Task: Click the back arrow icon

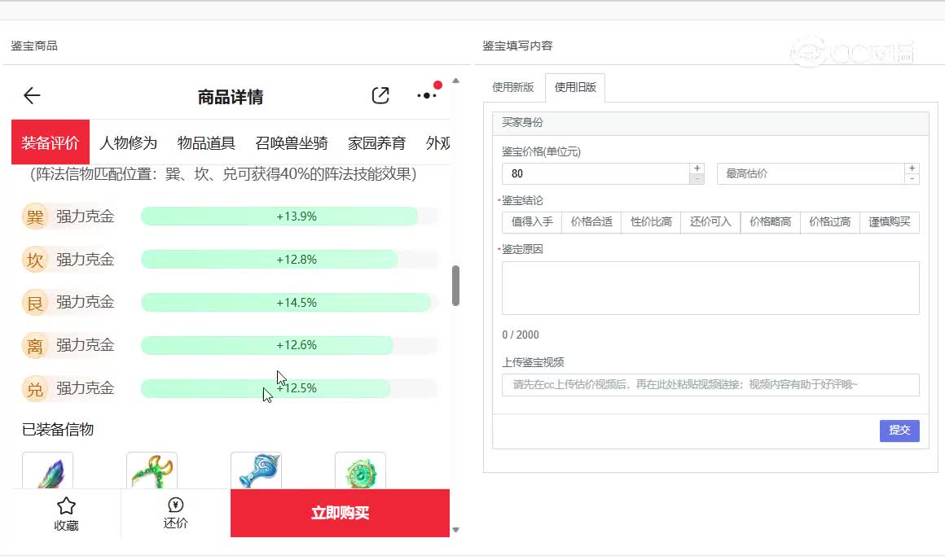Action: 32,96
